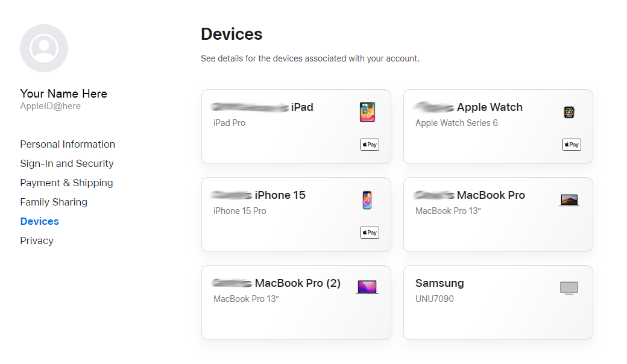Open Personal Information section
Viewport: 627px width, 364px height.
click(x=68, y=144)
